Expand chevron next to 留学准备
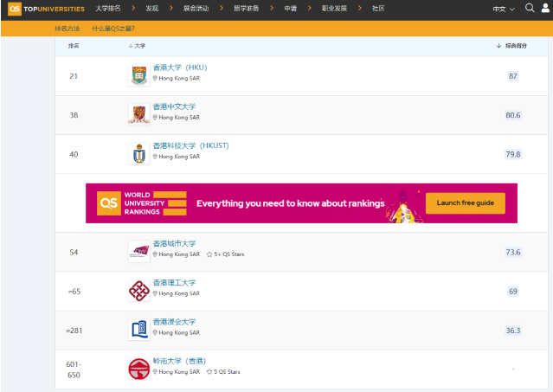The height and width of the screenshot is (392, 553). pos(272,8)
